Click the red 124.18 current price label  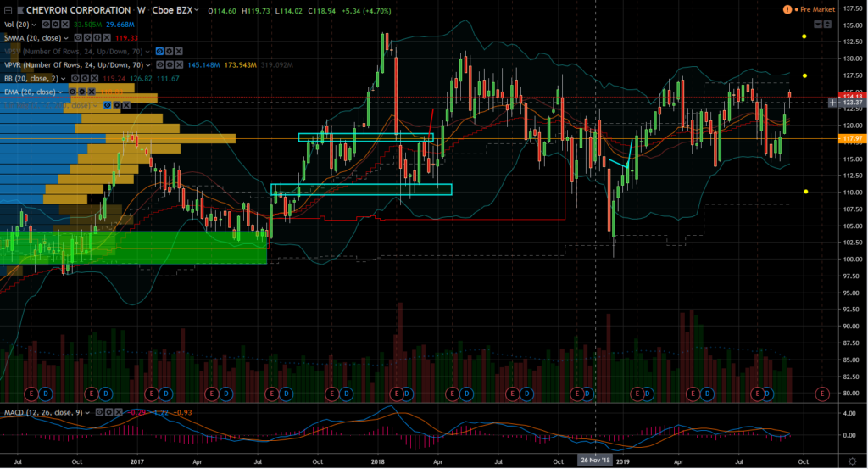pyautogui.click(x=852, y=97)
